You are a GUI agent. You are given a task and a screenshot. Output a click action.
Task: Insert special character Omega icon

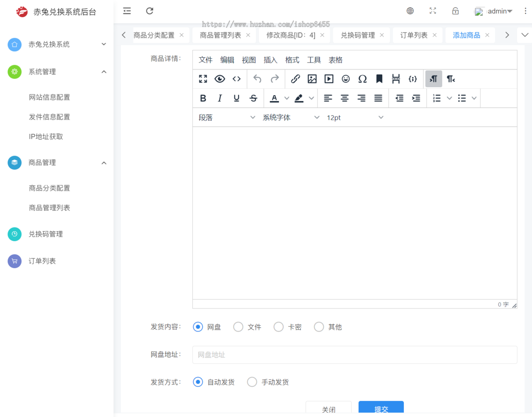[363, 79]
